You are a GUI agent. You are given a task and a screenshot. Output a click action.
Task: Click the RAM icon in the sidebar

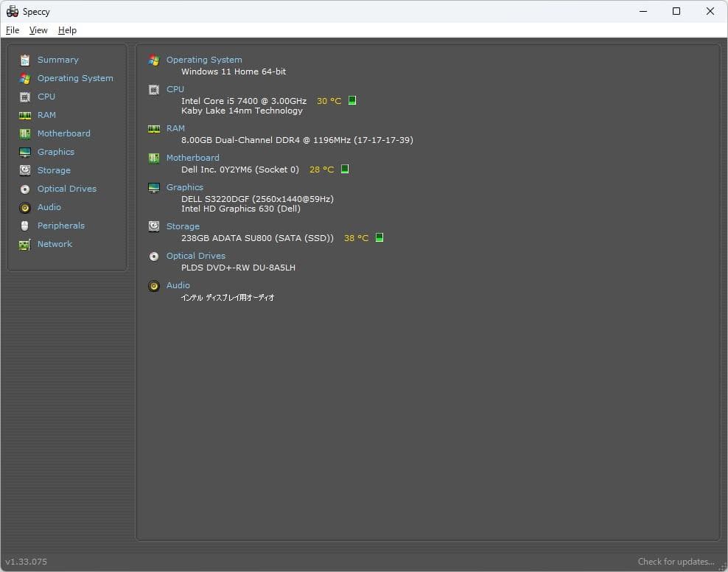[25, 115]
